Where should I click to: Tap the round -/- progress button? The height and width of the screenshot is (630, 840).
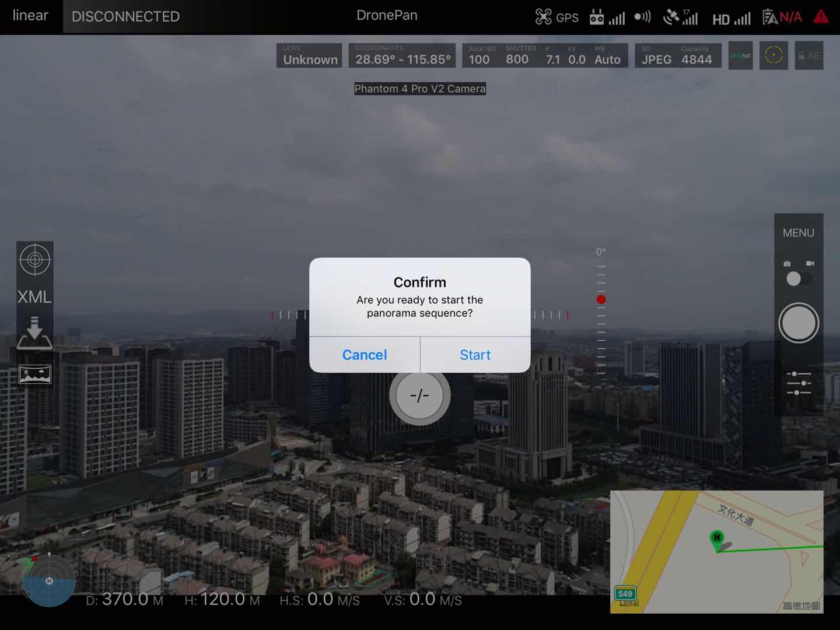coord(419,395)
